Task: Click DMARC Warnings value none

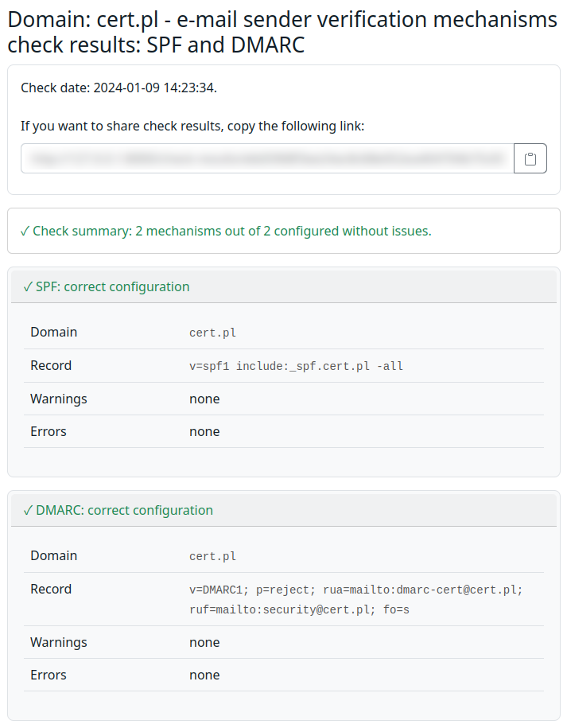Action: coord(204,642)
